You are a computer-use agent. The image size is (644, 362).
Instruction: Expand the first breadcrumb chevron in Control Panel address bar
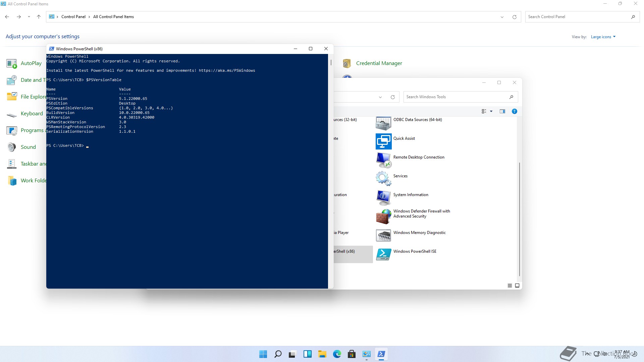click(57, 17)
